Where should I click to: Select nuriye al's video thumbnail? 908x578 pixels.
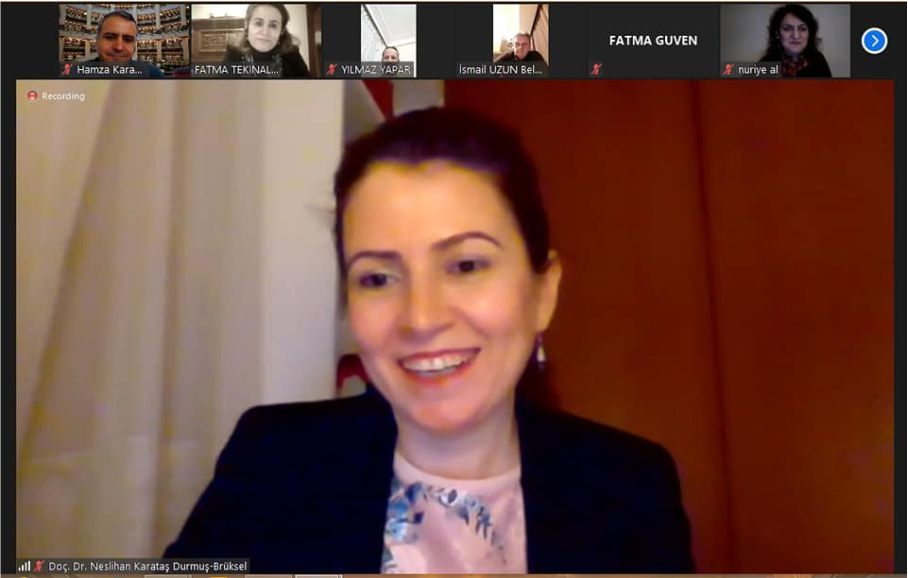pyautogui.click(x=785, y=41)
